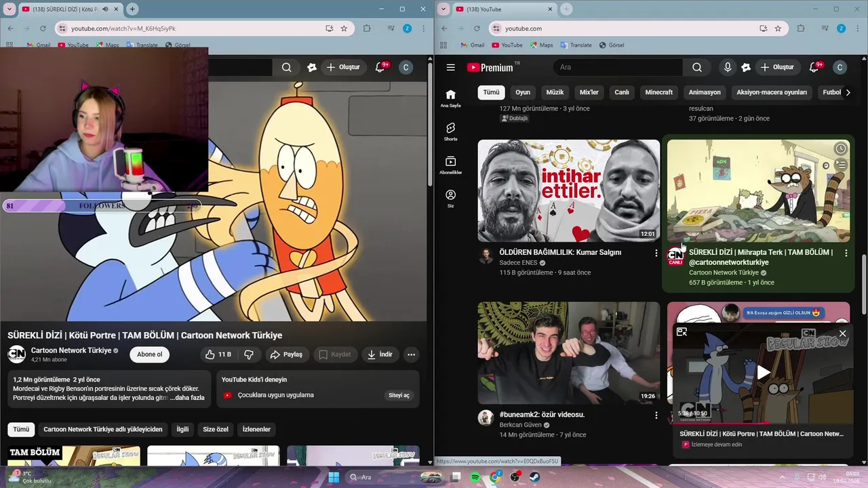Select the Minecraft category chip
The image size is (868, 488).
[659, 92]
